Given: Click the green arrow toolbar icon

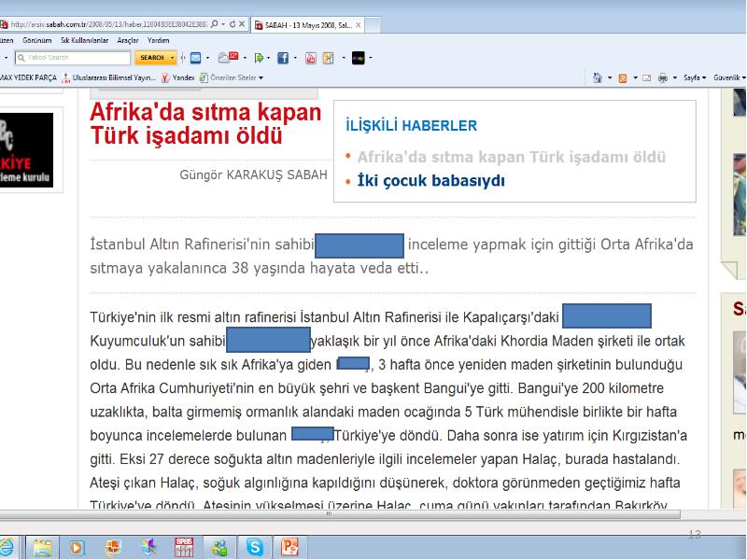Looking at the screenshot, I should 259,58.
